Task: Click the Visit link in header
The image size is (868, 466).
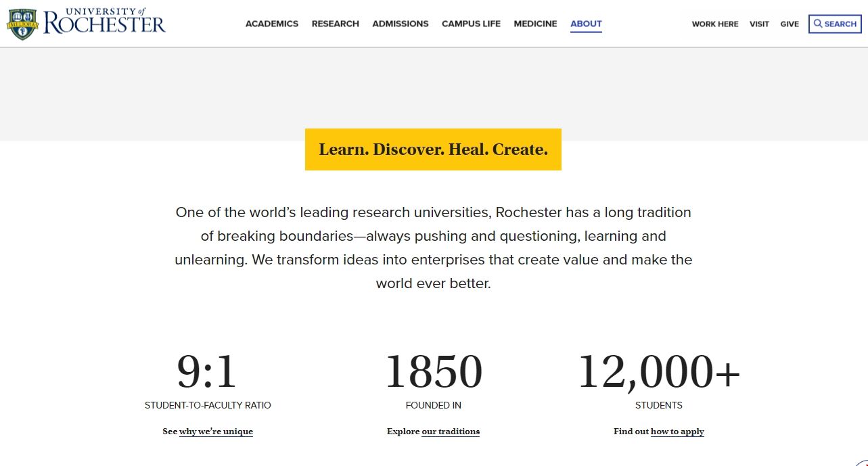Action: tap(759, 24)
